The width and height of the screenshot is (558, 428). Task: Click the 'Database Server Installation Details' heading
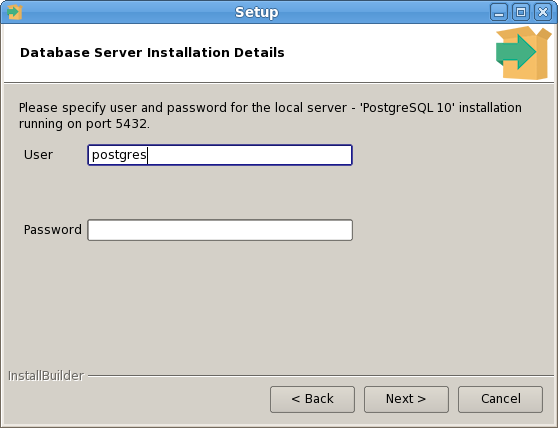click(152, 53)
